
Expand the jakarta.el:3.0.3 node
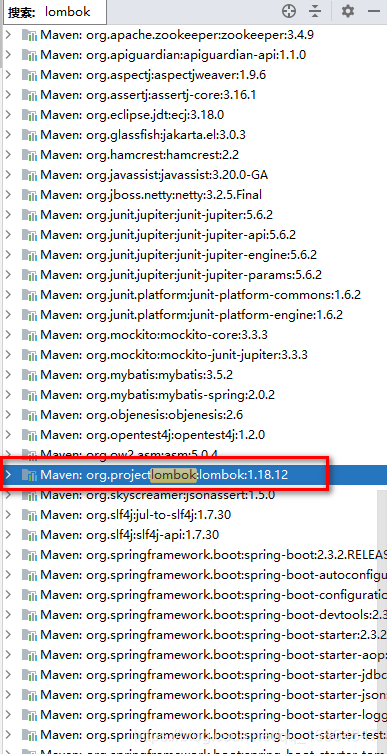click(x=8, y=135)
